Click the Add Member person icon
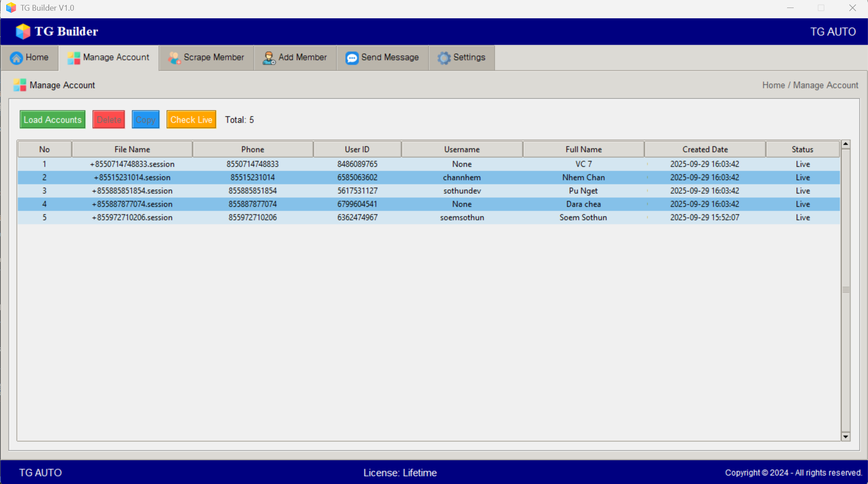This screenshot has height=484, width=868. coord(269,58)
